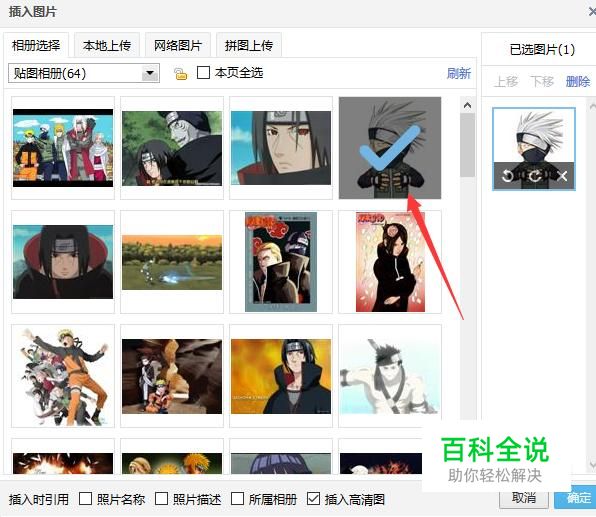The height and width of the screenshot is (517, 596).
Task: Click 上移 to move selected image up
Action: [x=506, y=81]
